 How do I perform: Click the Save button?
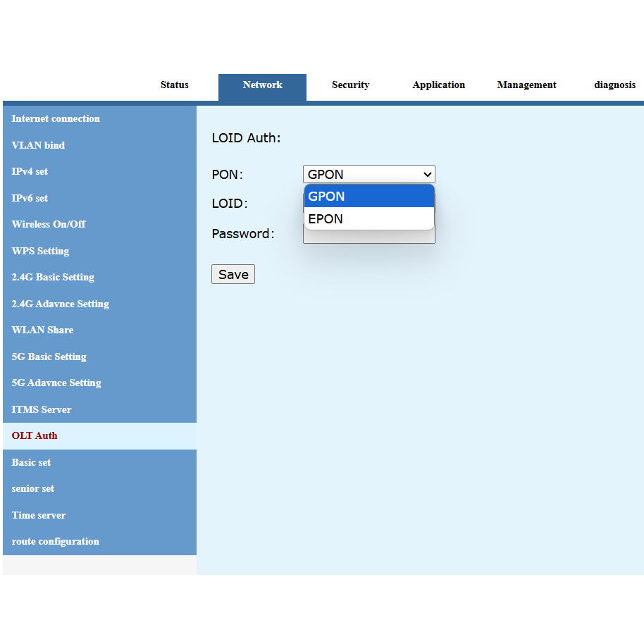click(x=233, y=275)
